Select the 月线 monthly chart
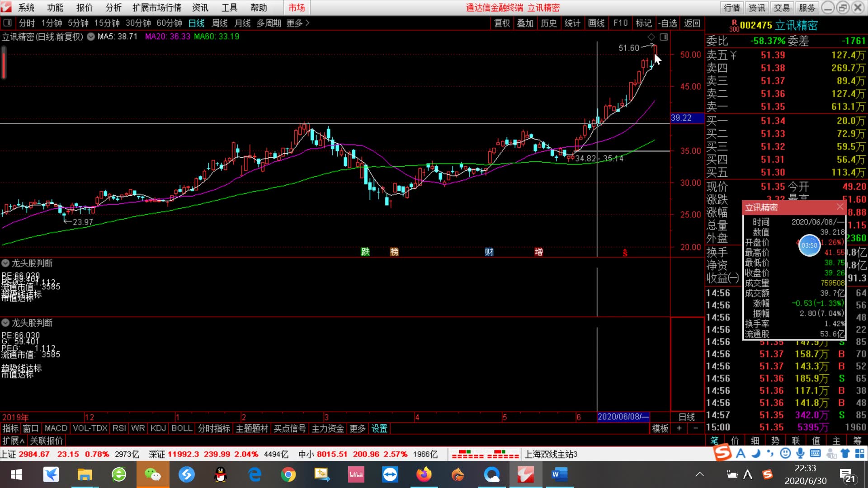Image resolution: width=868 pixels, height=488 pixels. [242, 23]
